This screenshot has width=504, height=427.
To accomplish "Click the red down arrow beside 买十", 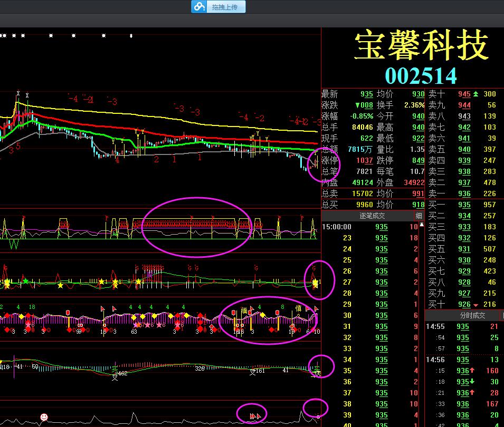I will [x=476, y=305].
